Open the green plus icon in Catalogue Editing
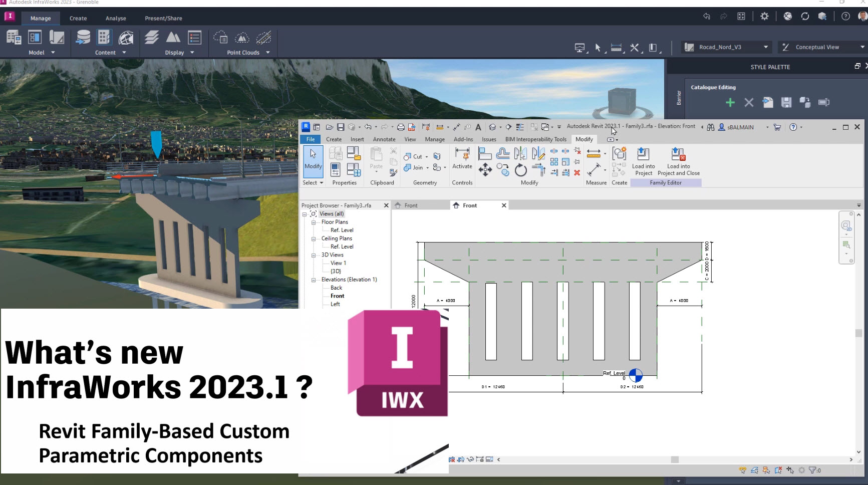Image resolution: width=868 pixels, height=485 pixels. (x=730, y=102)
